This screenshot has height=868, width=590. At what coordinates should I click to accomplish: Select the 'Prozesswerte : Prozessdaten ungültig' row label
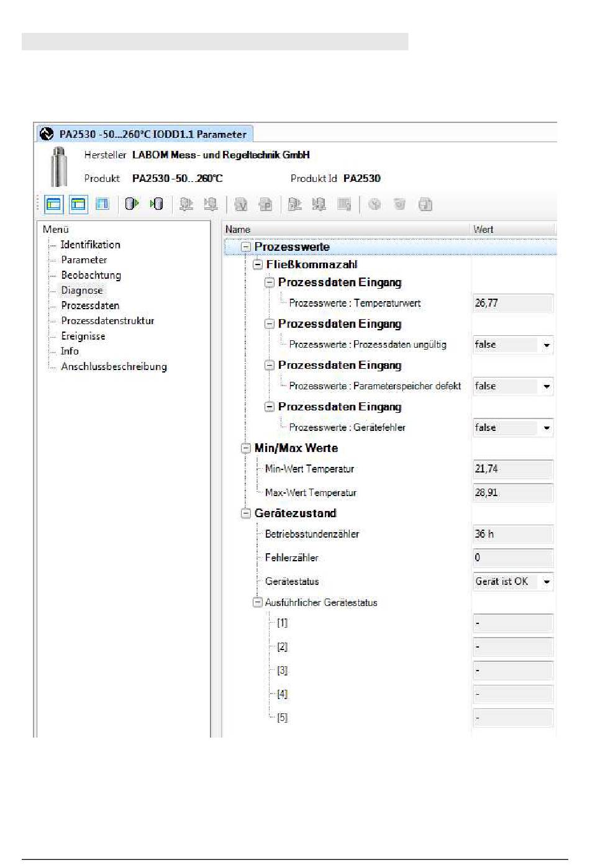click(368, 345)
